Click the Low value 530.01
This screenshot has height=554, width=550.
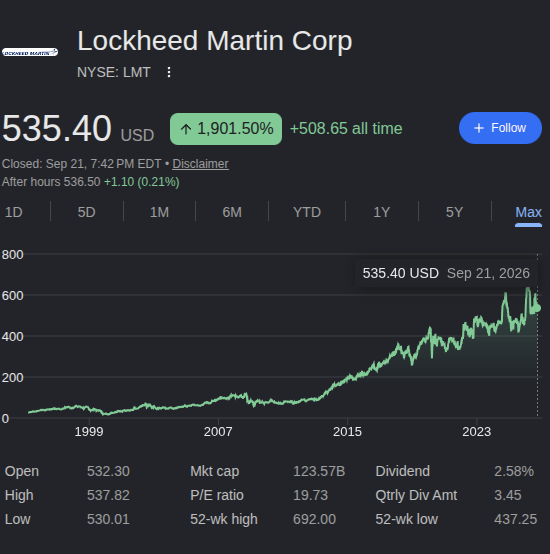[x=108, y=519]
